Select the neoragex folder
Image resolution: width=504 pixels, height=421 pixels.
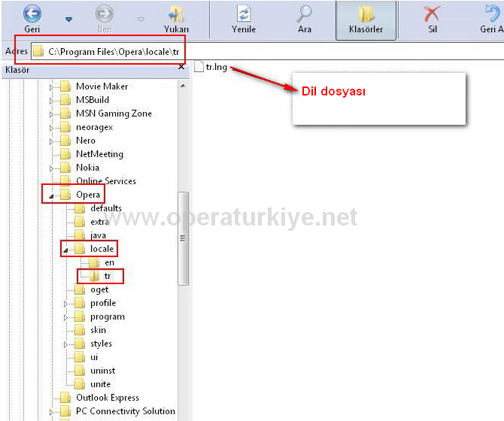(87, 127)
